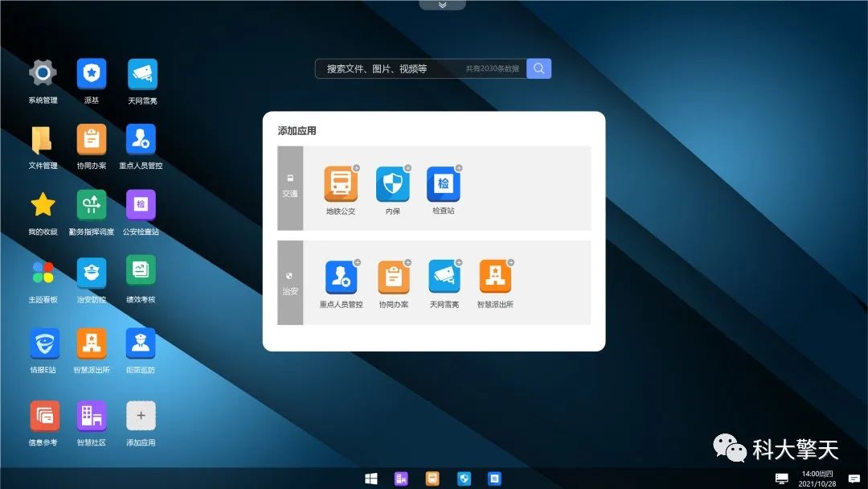Open 信息参考 red app icon
The width and height of the screenshot is (868, 489).
43,416
